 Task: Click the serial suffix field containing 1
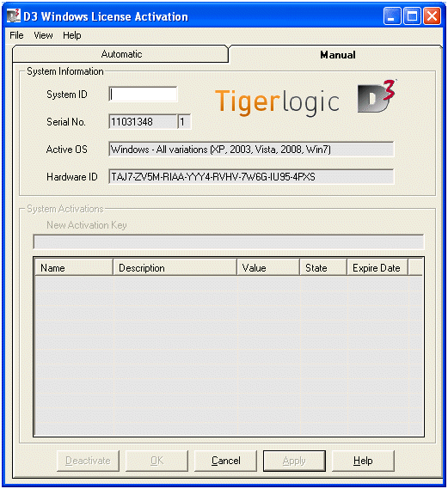point(184,122)
